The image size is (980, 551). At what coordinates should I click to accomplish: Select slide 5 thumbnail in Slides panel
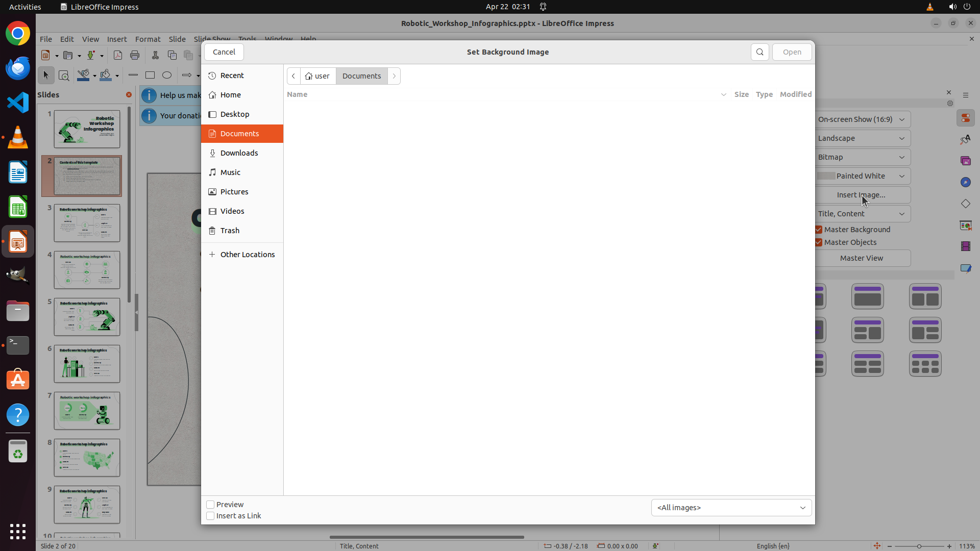[x=87, y=317]
